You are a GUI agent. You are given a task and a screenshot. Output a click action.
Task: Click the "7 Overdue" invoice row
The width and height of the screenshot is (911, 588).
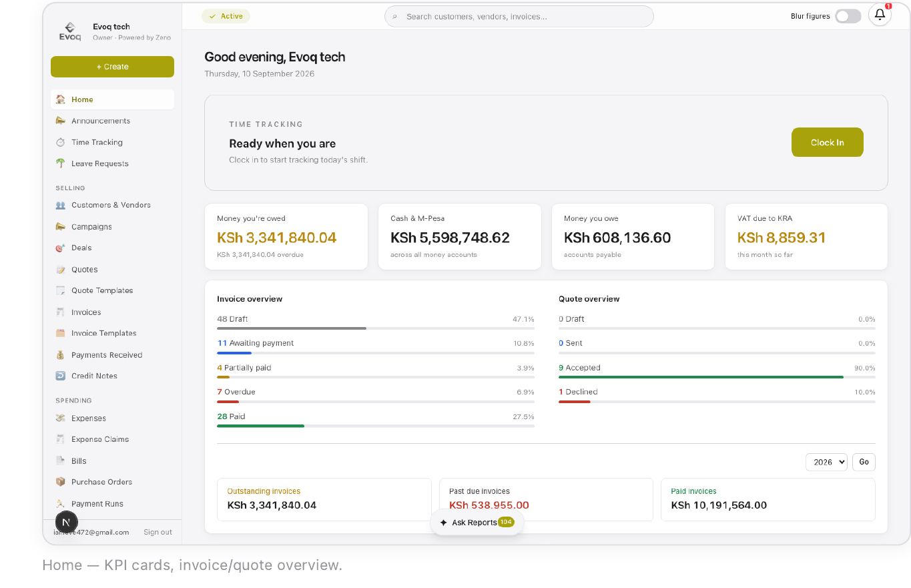point(376,396)
